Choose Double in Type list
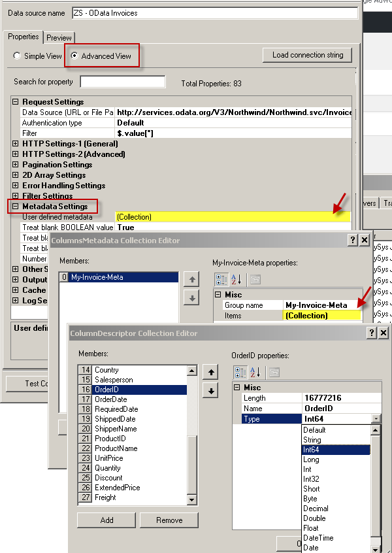Image resolution: width=392 pixels, height=553 pixels. coord(336,518)
